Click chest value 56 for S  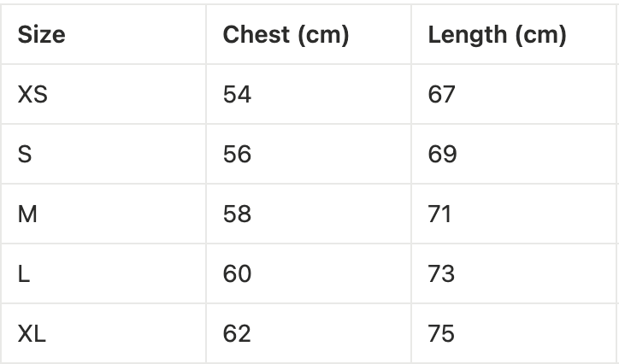pyautogui.click(x=237, y=154)
